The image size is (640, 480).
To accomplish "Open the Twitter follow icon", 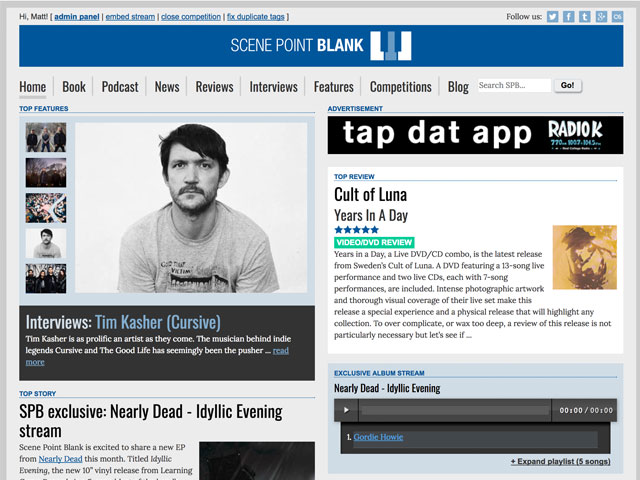I will [553, 17].
